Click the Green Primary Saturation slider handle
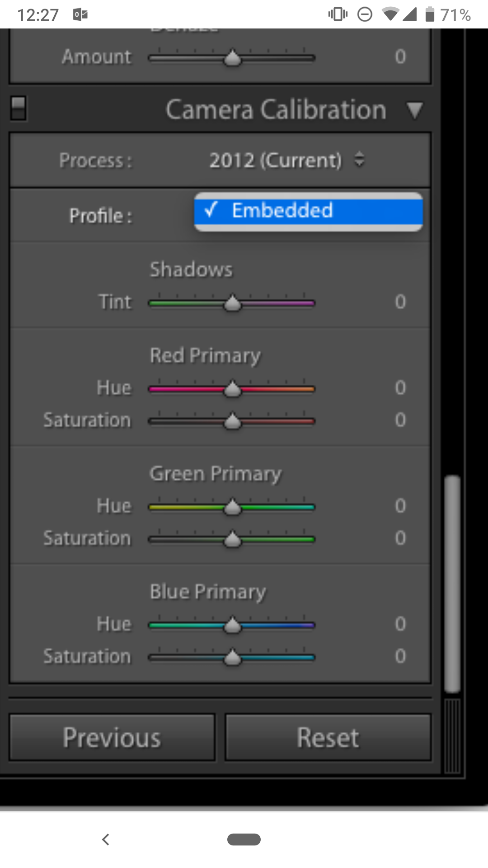Viewport: 488px width, 868px height. (x=233, y=539)
